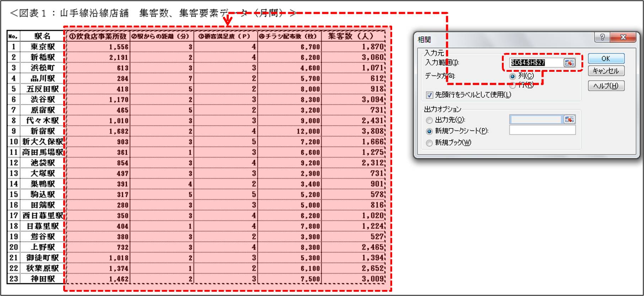Choose the 新規ワークシート(P) radio option
644x296 pixels.
429,131
